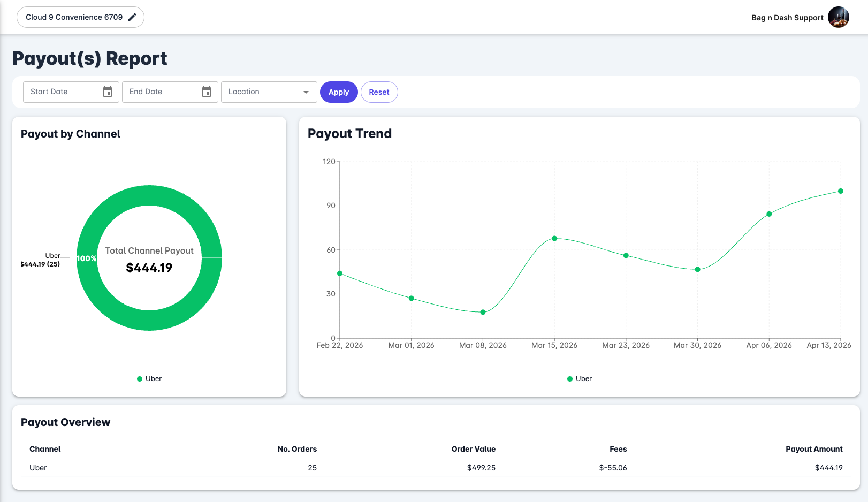Image resolution: width=868 pixels, height=502 pixels.
Task: Click the Total Channel Payout center text
Action: click(149, 250)
